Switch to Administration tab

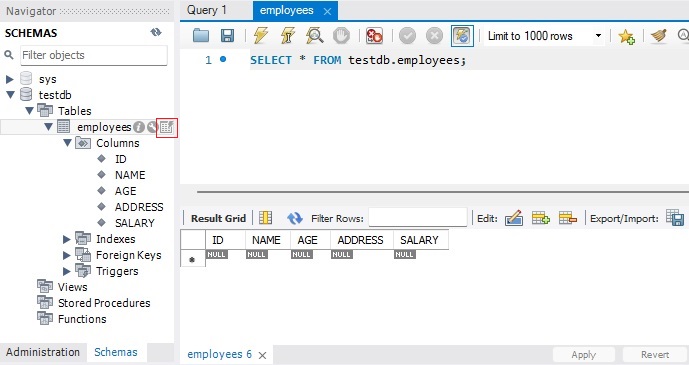pos(43,352)
